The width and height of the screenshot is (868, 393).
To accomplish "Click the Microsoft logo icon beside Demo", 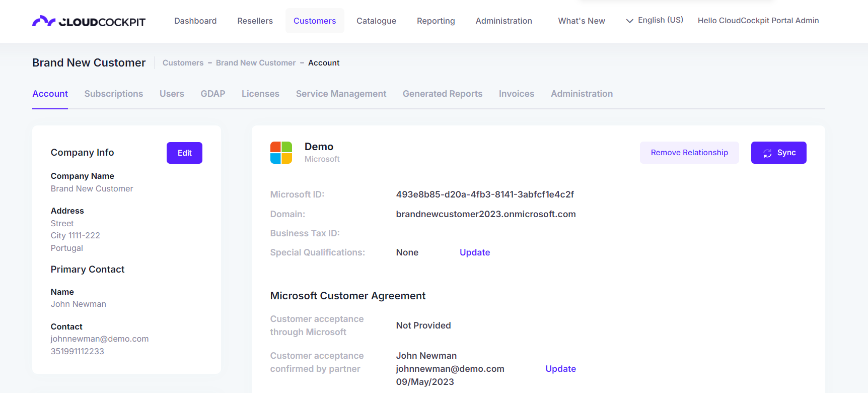I will [x=281, y=153].
